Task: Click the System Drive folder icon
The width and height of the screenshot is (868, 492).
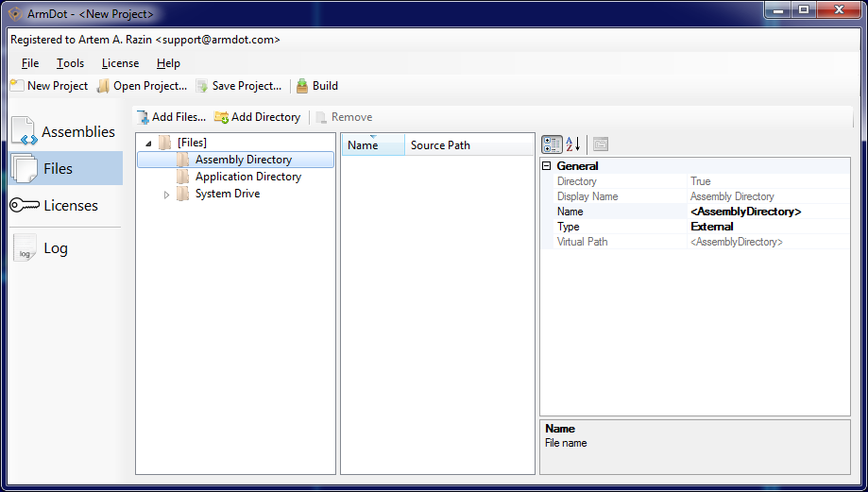Action: 182,195
